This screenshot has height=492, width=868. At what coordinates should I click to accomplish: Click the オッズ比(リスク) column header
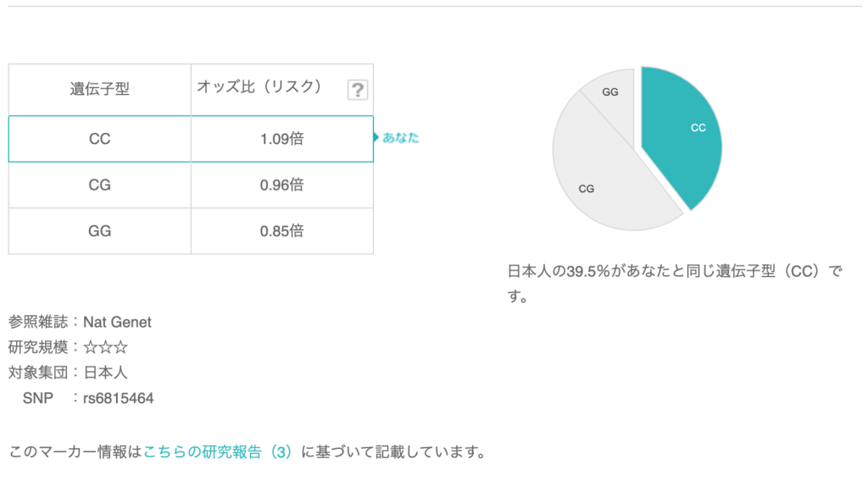[x=259, y=87]
